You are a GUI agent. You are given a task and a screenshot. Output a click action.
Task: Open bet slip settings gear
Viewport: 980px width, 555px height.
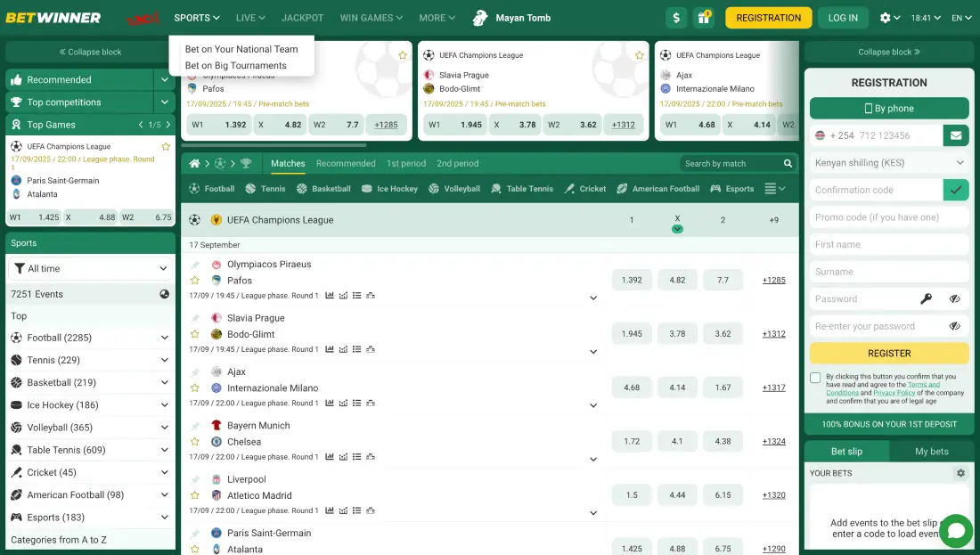tap(960, 473)
